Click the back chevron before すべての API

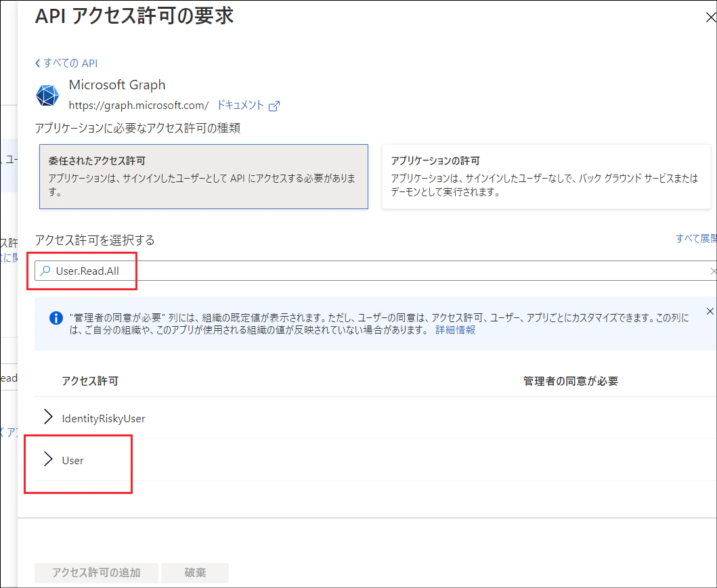click(x=37, y=62)
